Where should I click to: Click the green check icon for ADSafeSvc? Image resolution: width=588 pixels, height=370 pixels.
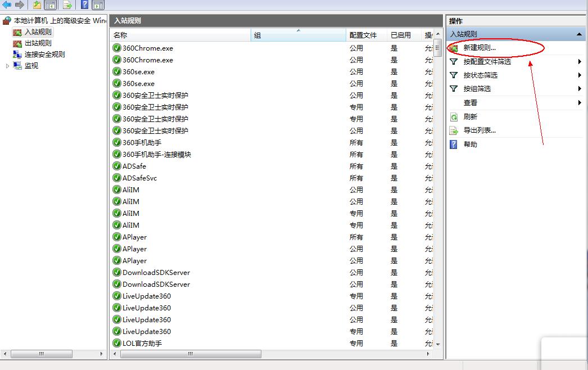coord(116,178)
